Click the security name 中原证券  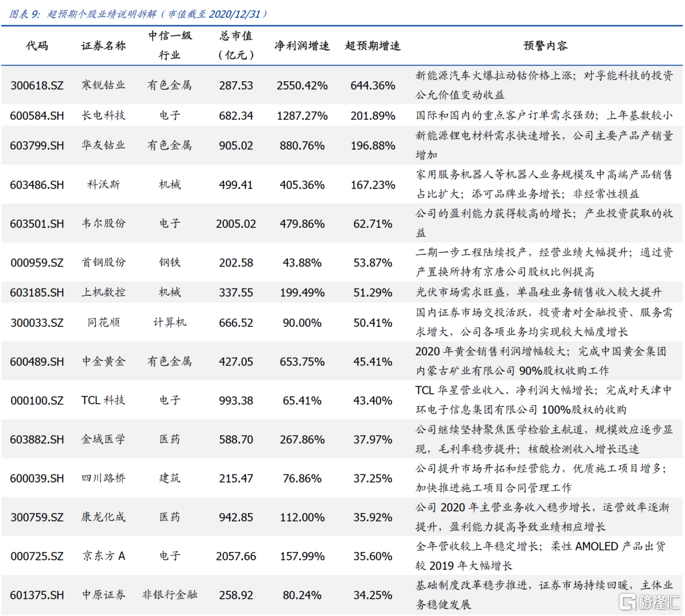pos(103,594)
